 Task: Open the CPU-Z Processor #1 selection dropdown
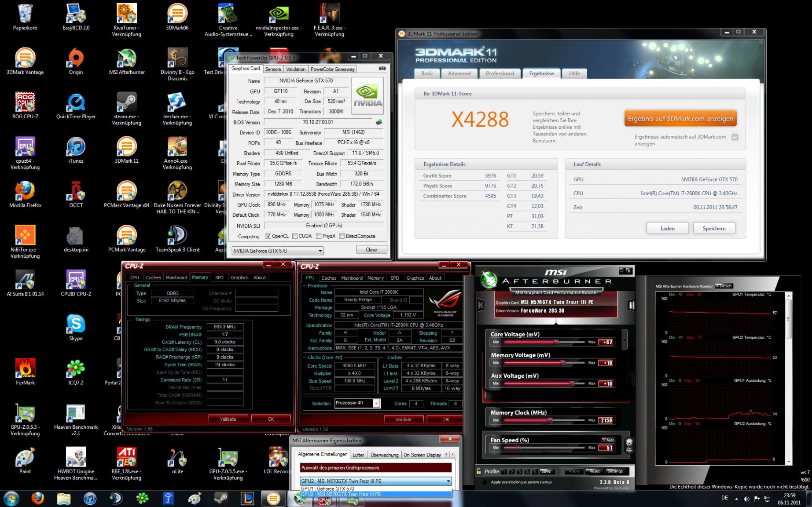point(376,403)
